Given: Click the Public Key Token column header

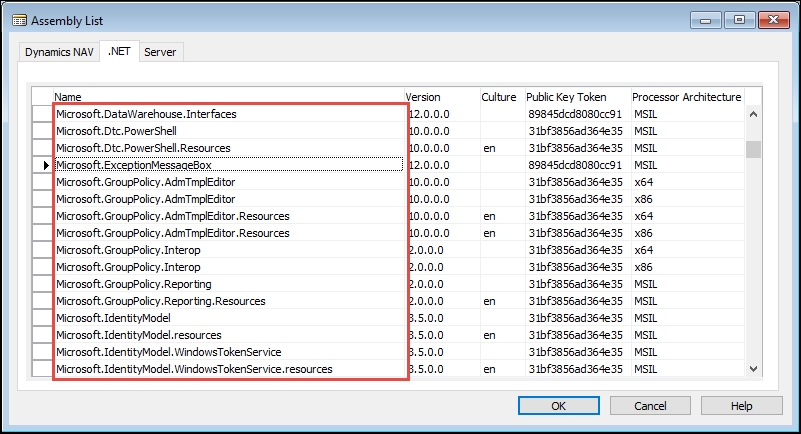Looking at the screenshot, I should [578, 97].
